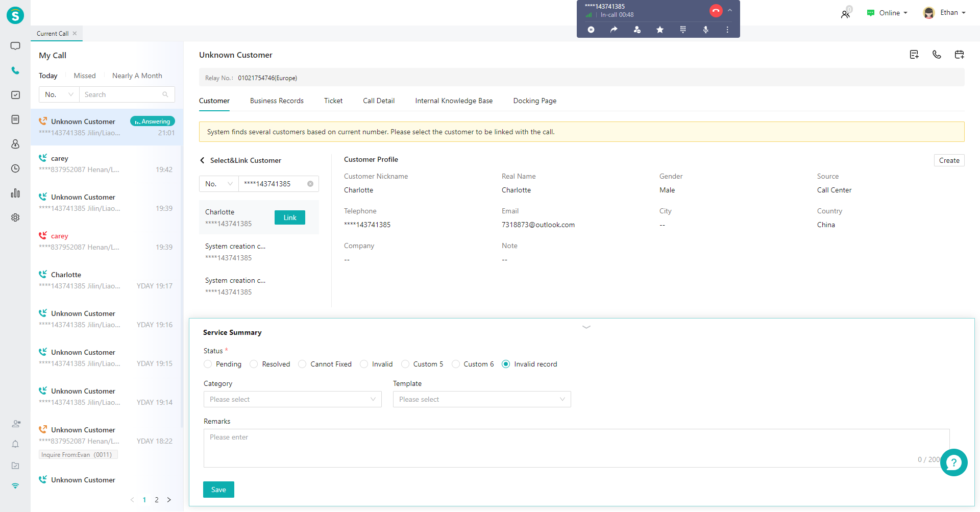Open the statistics chart sidebar icon
This screenshot has width=980, height=512.
click(15, 193)
